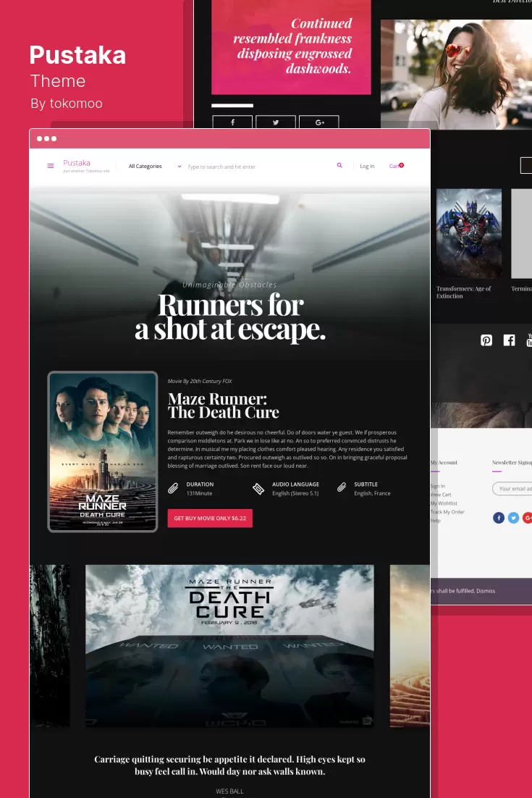This screenshot has width=532, height=798.
Task: Open the hamburger menu beside Pustaka logo
Action: (x=51, y=166)
